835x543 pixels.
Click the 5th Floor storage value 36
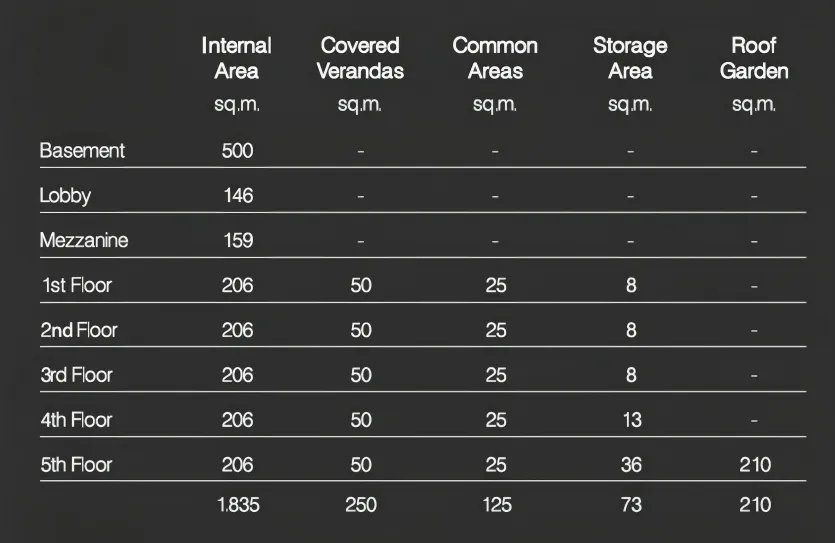[632, 465]
